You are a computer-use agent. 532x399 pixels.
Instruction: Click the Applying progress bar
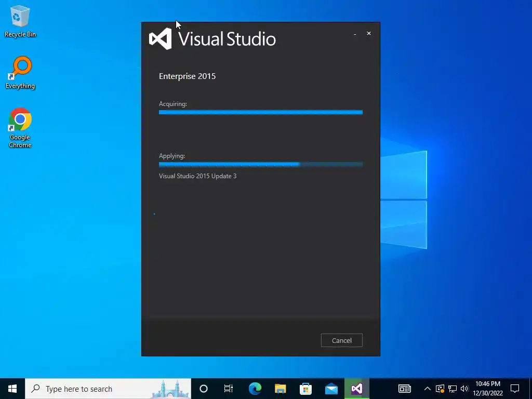click(261, 165)
